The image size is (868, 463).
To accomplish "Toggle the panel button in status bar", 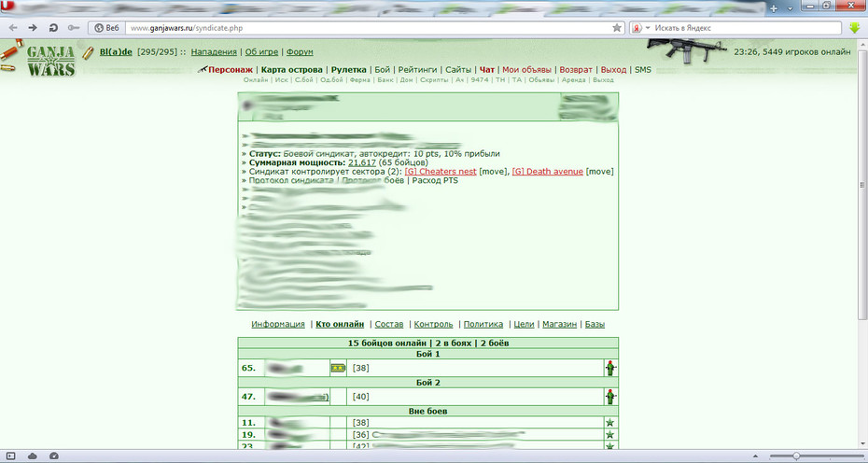I will coord(10,456).
